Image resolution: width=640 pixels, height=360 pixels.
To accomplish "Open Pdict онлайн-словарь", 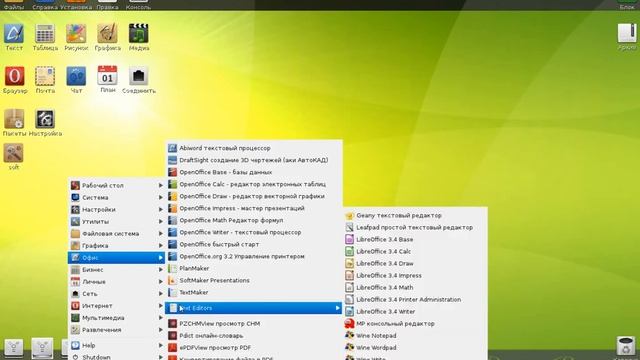I will 253,336.
